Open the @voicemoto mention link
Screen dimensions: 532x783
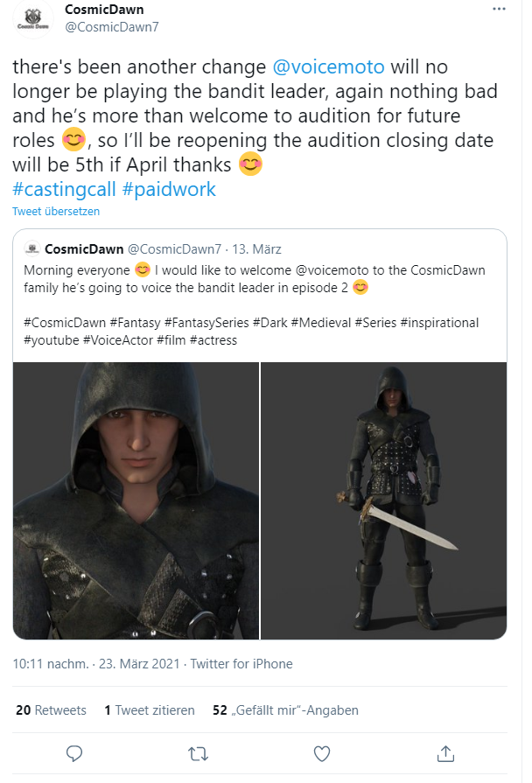coord(328,66)
